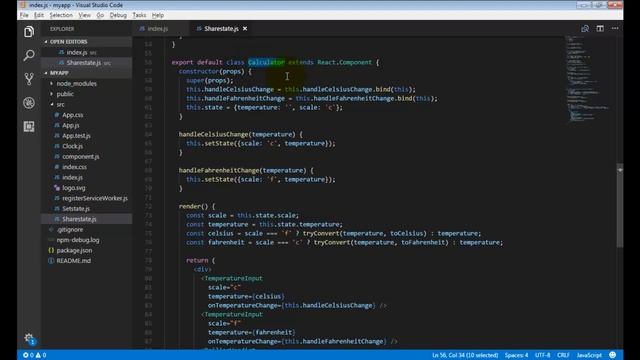Close the Sharestate.js tab
640x360 pixels.
(245, 29)
